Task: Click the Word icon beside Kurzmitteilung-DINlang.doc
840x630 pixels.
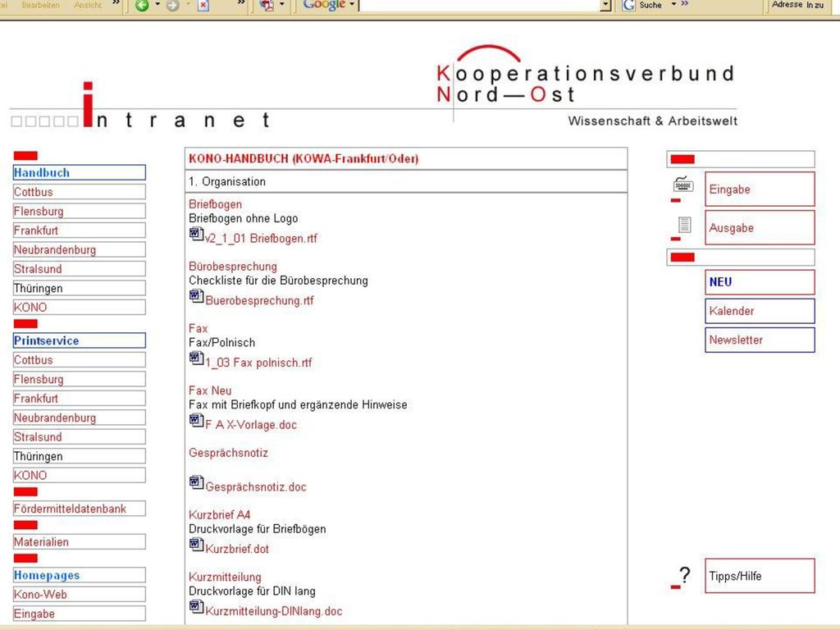Action: pos(196,608)
